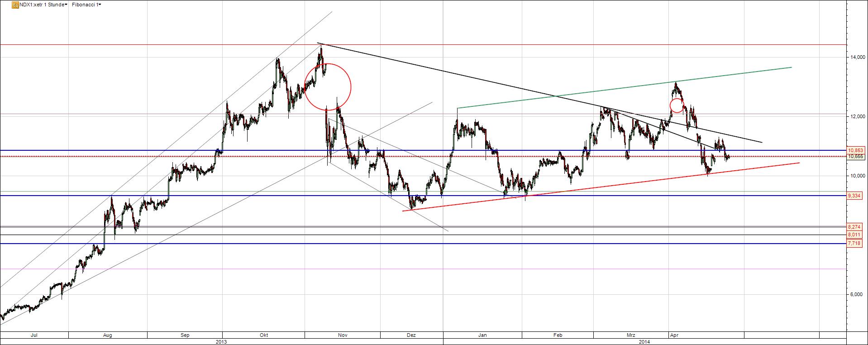
Task: Select the 10,853 price label
Action: (856, 150)
